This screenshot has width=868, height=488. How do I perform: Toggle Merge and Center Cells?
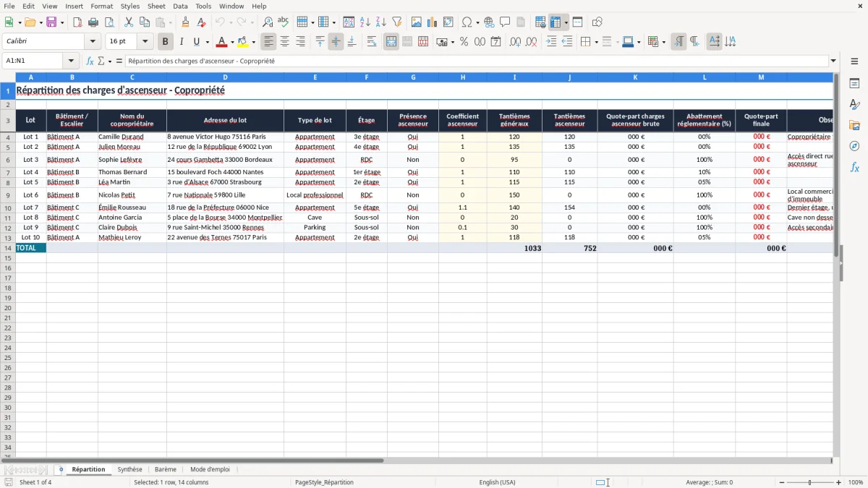(x=391, y=42)
